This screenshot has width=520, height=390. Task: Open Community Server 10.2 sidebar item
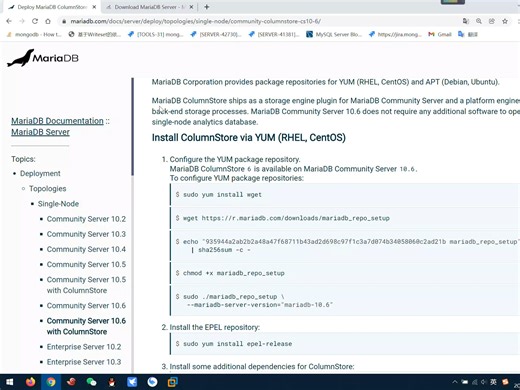[86, 219]
